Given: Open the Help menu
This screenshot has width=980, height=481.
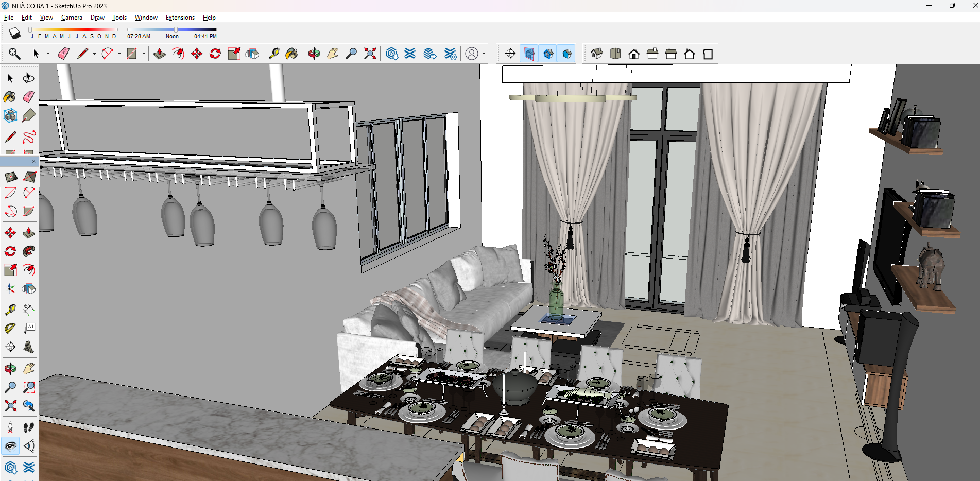Looking at the screenshot, I should pos(209,18).
